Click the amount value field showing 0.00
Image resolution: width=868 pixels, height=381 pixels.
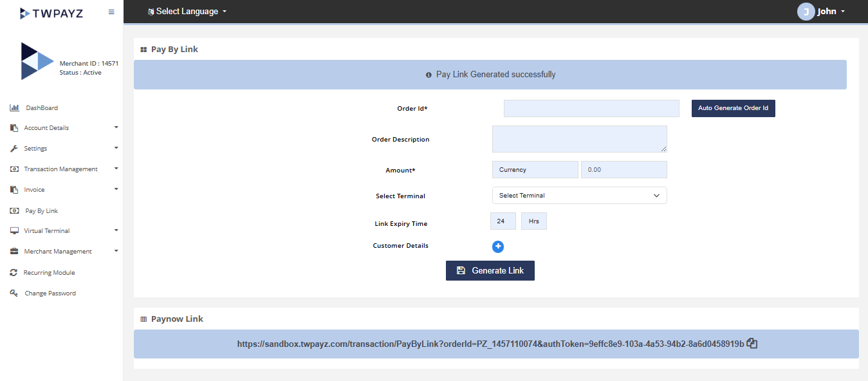pyautogui.click(x=623, y=170)
